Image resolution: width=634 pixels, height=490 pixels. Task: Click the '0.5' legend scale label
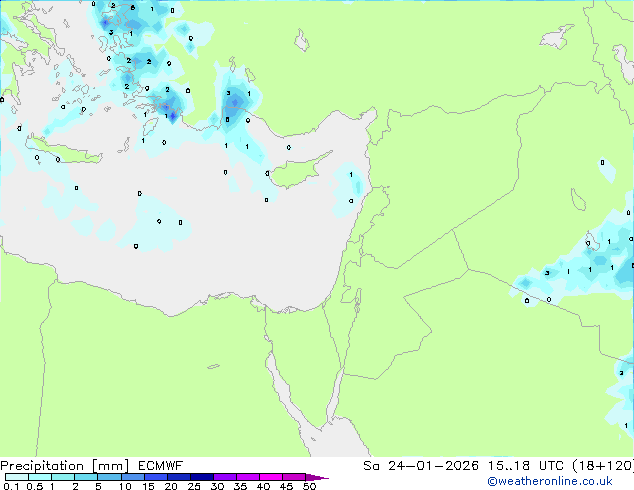coord(35,486)
